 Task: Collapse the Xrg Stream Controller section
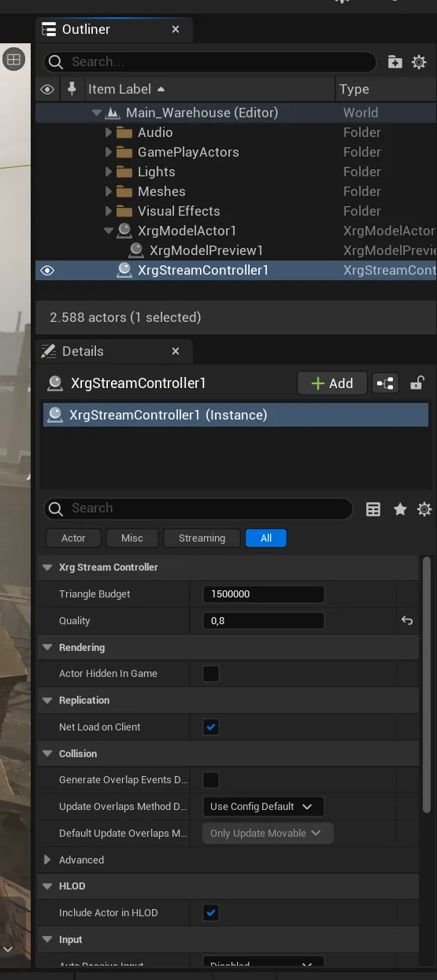[x=48, y=568]
